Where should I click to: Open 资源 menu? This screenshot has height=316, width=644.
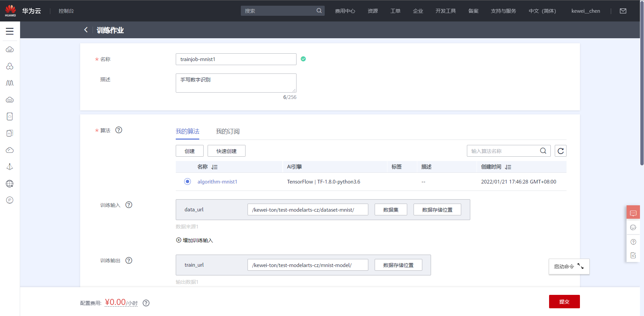(x=373, y=11)
